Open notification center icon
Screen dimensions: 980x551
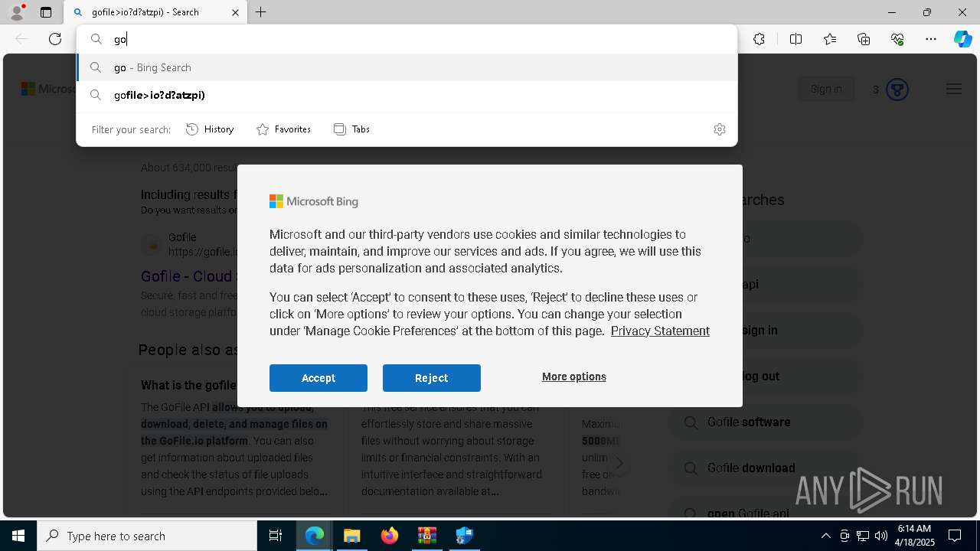click(x=955, y=536)
